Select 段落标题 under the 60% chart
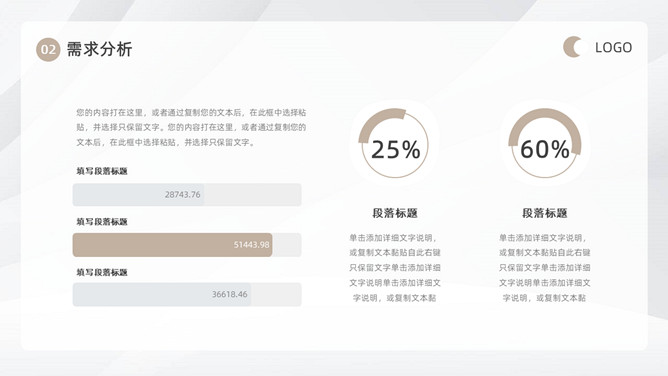Screen dimensions: 668x376 click(544, 213)
